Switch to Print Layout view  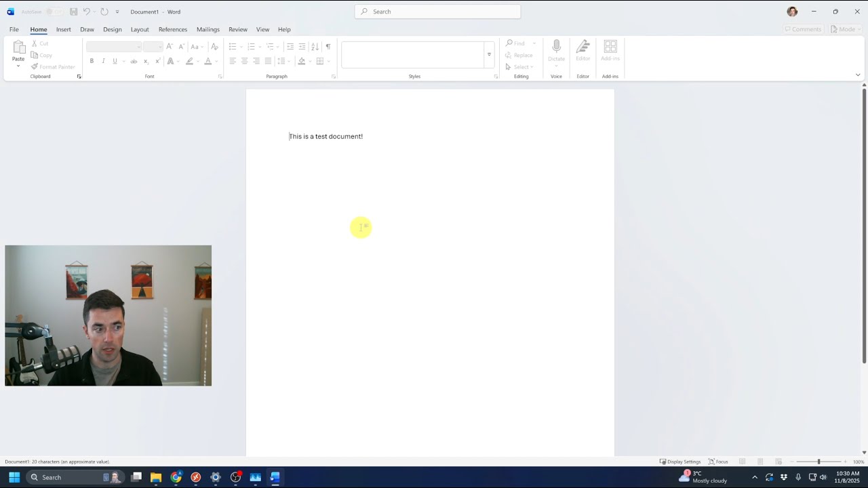coord(760,462)
